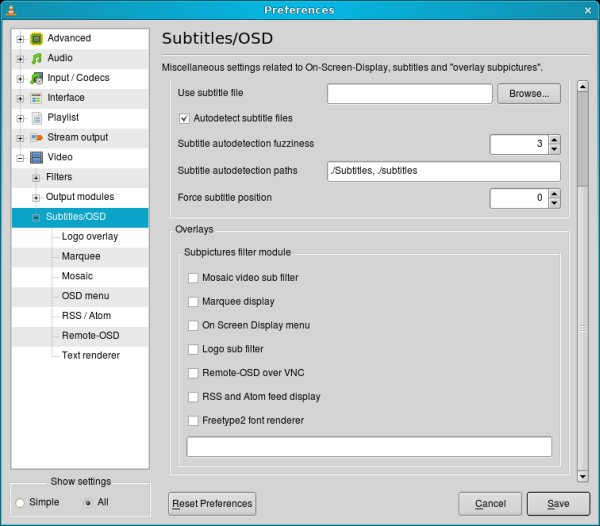The height and width of the screenshot is (526, 600).
Task: Expand the Output modules tree node
Action: (36, 197)
